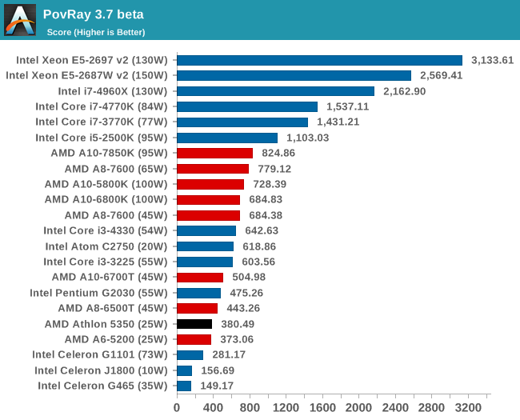Click the score value 373.06
The height and width of the screenshot is (420, 520).
(237, 339)
